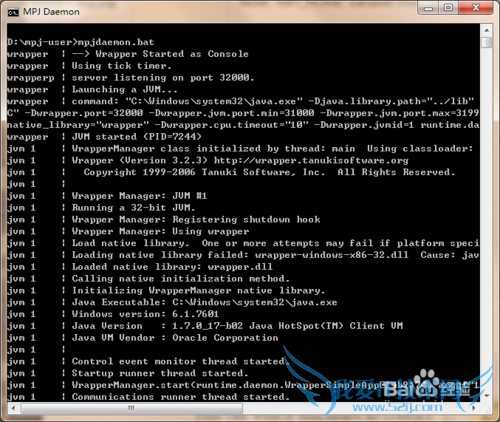Click the 'Communications runner thread started.' line
Viewport: 500px width, 422px height.
coord(181,397)
